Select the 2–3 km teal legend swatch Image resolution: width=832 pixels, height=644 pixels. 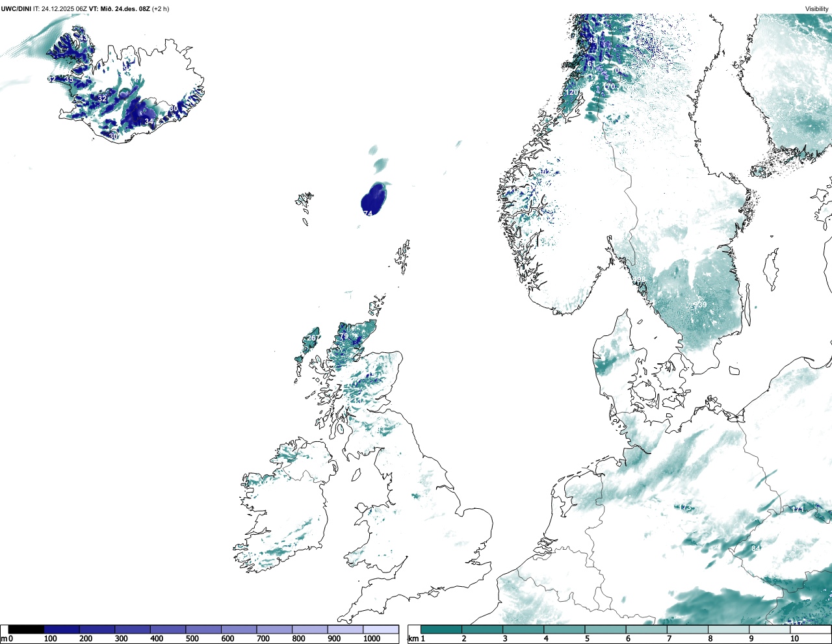pyautogui.click(x=482, y=629)
